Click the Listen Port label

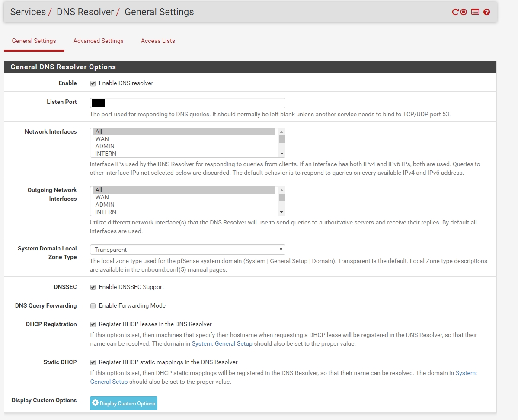click(62, 102)
